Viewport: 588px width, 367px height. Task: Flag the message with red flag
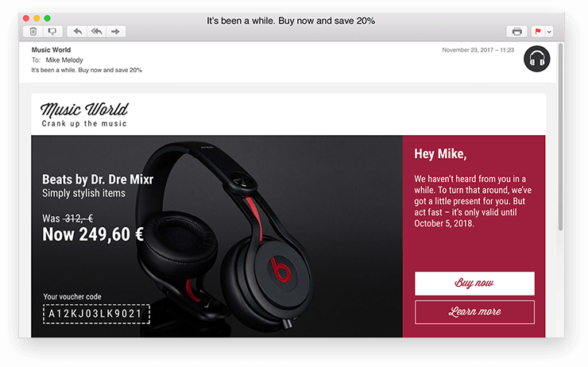(538, 32)
